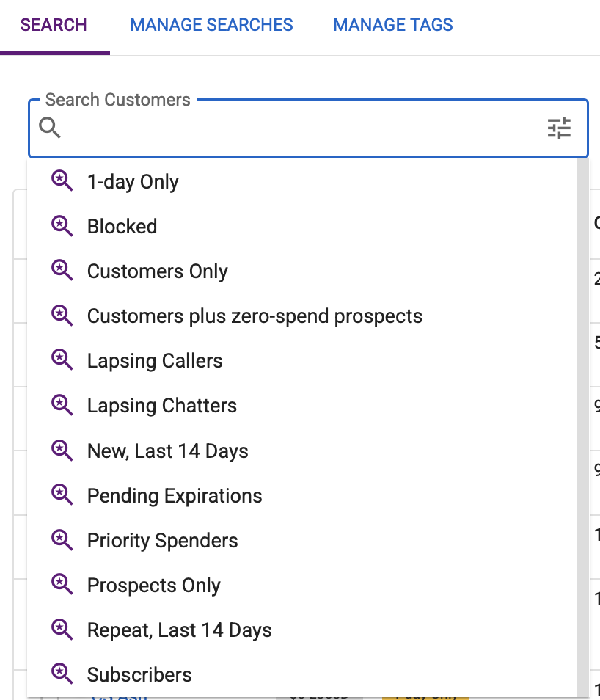Choose the Blocked saved search

pyautogui.click(x=302, y=226)
